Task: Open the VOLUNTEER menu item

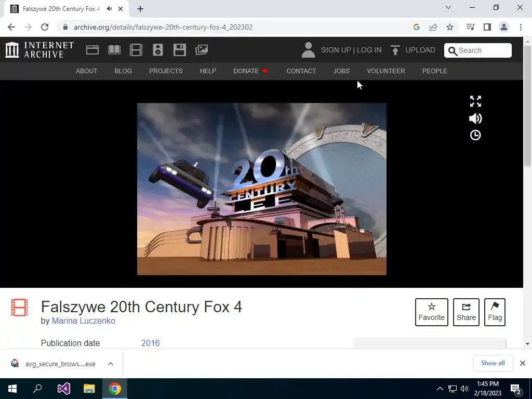Action: (x=386, y=71)
